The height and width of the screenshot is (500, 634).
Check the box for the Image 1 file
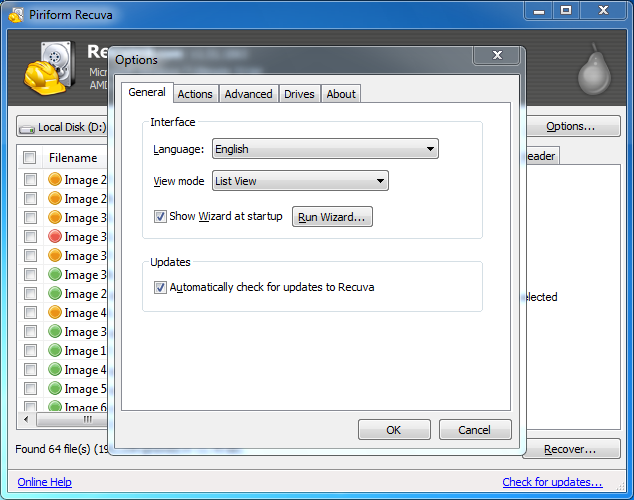pos(30,350)
